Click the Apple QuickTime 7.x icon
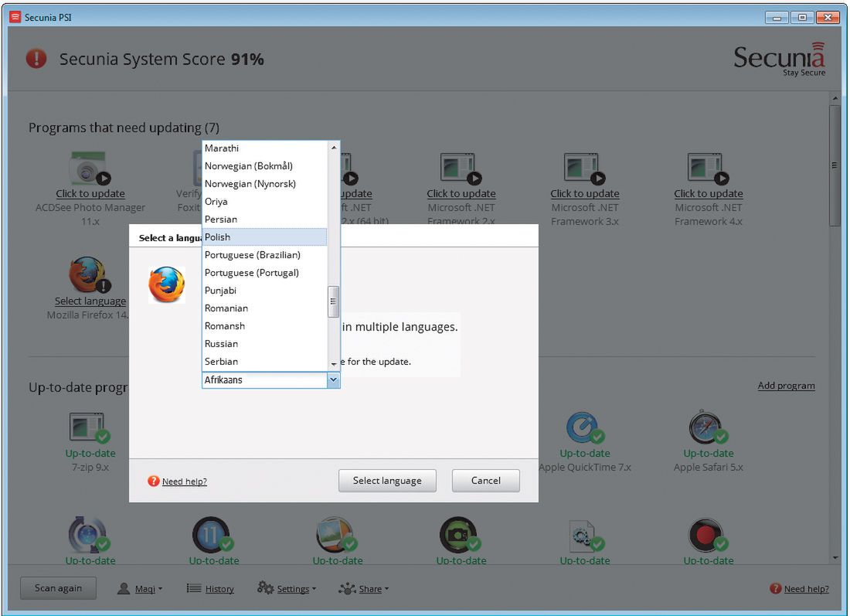Image resolution: width=850 pixels, height=616 pixels. [584, 428]
